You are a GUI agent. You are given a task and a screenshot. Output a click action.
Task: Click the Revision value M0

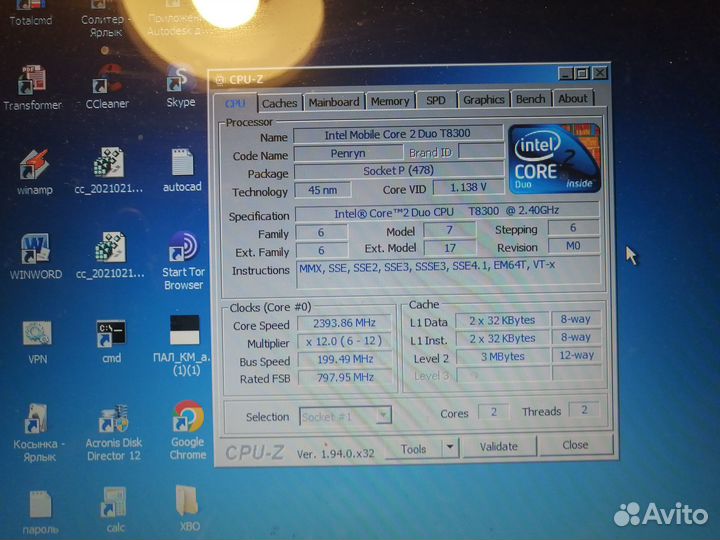coord(573,246)
